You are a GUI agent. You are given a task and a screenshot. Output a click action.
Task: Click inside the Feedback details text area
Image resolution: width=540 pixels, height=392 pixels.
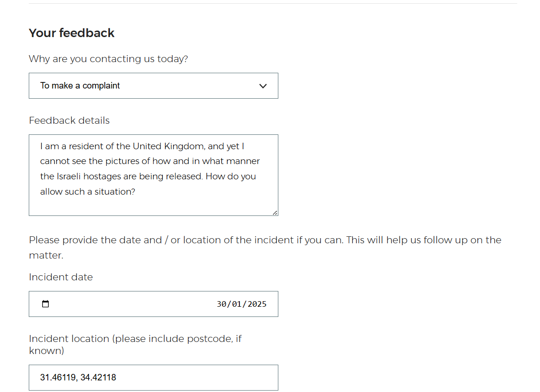153,204
